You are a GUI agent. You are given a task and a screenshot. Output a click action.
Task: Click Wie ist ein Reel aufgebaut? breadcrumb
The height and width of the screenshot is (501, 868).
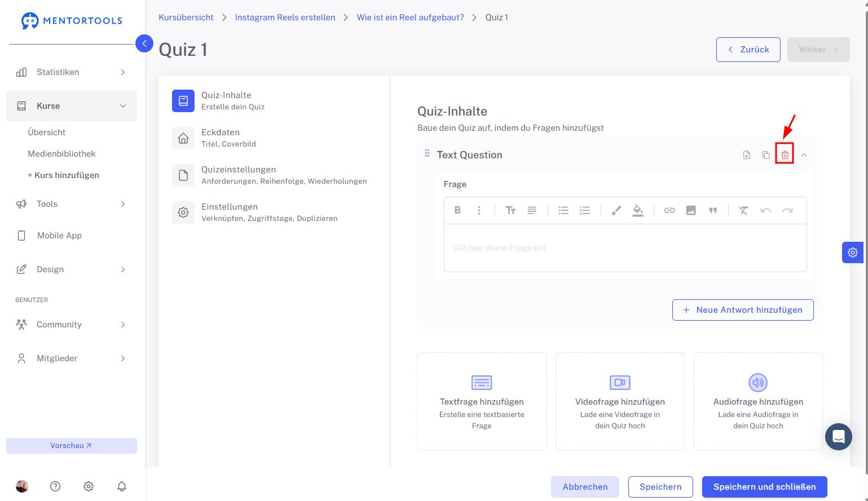tap(410, 17)
